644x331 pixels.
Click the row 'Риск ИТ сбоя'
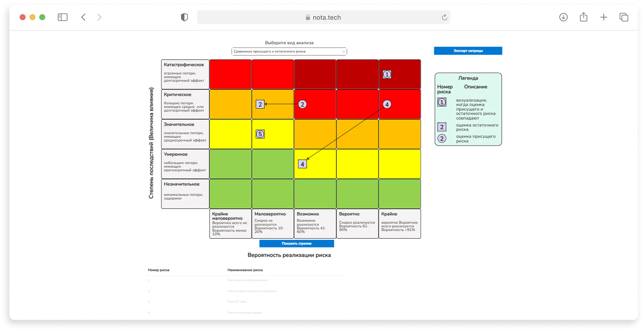coord(245,302)
